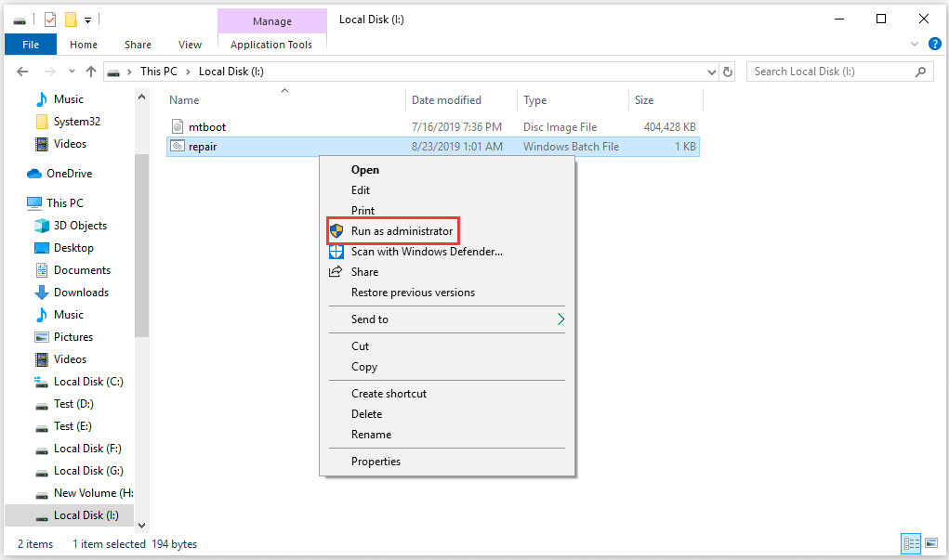This screenshot has width=949, height=560.
Task: Open the recent locations dropdown
Action: (x=72, y=72)
